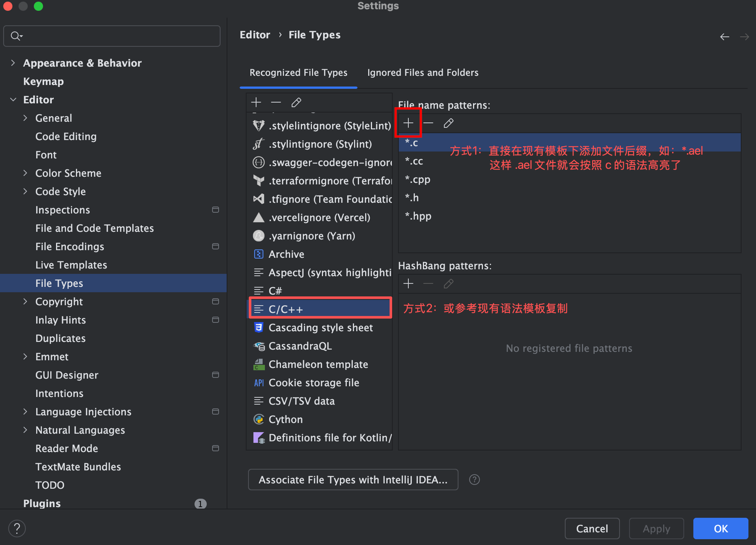Click the back navigation arrow icon
The width and height of the screenshot is (756, 545).
724,36
